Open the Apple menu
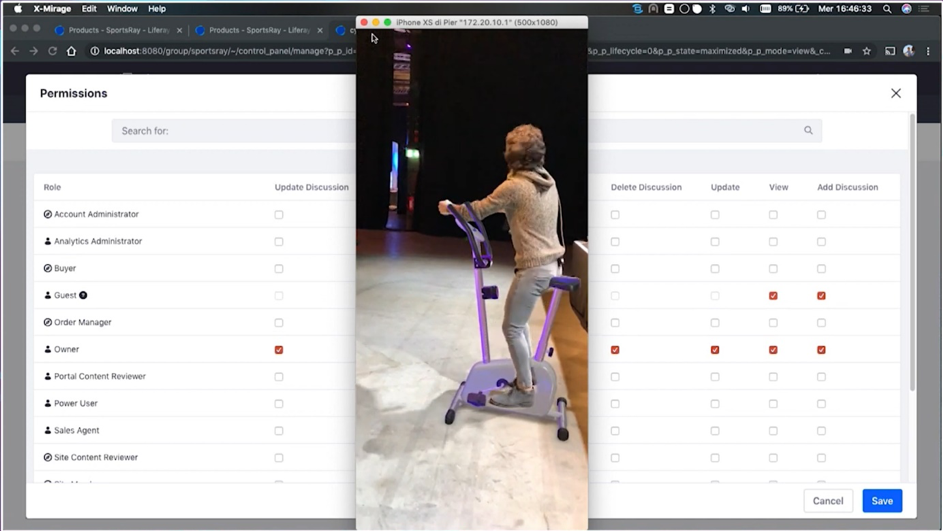This screenshot has height=531, width=943. [x=17, y=8]
